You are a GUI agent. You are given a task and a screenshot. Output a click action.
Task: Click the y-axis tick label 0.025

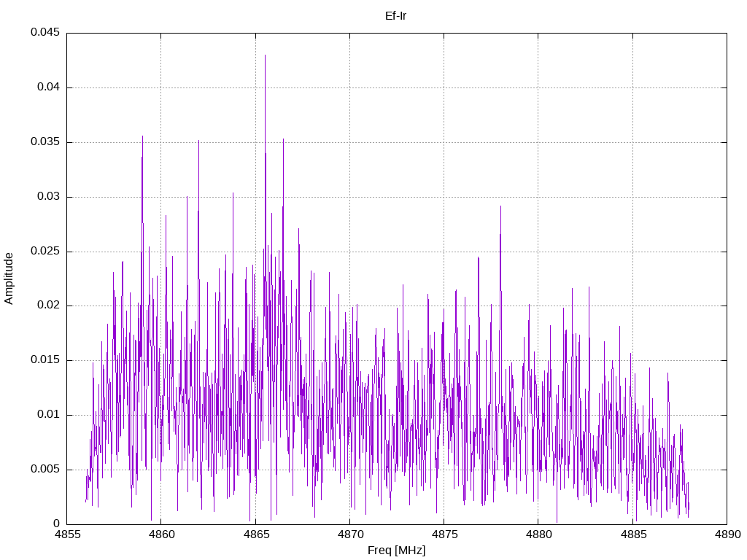45,251
